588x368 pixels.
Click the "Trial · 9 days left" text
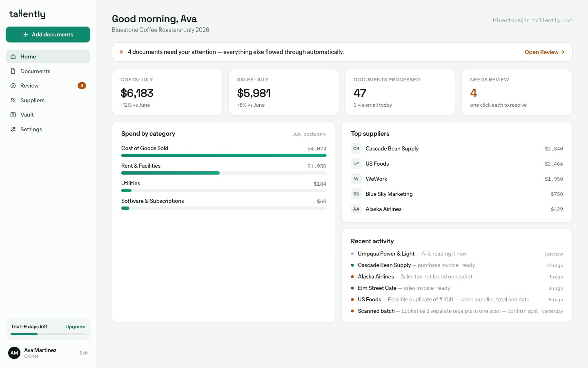coord(29,327)
